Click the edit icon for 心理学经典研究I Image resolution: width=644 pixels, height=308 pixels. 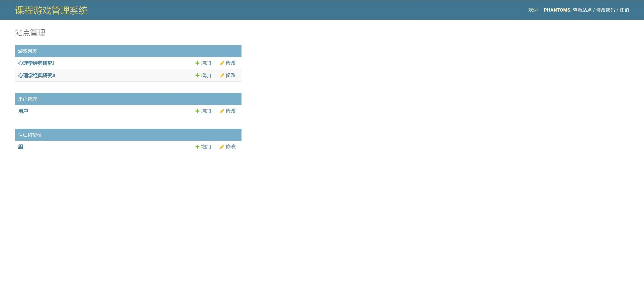pyautogui.click(x=222, y=63)
